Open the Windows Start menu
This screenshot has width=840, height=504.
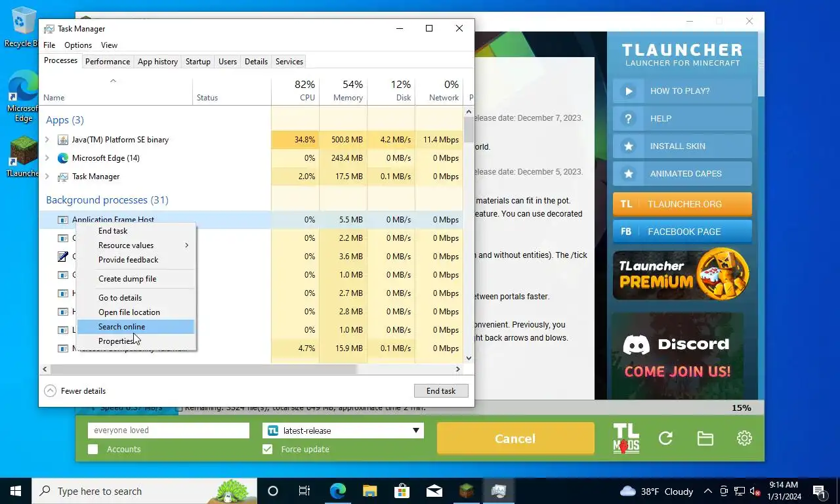pyautogui.click(x=16, y=491)
